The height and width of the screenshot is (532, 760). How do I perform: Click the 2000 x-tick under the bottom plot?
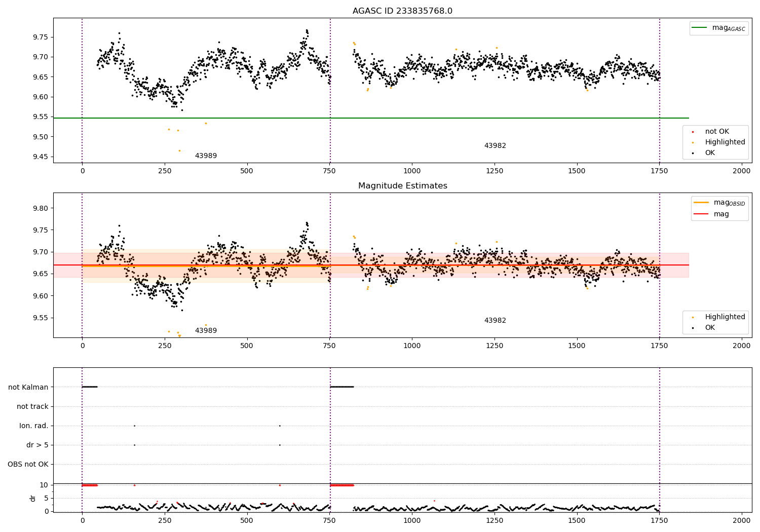(742, 520)
